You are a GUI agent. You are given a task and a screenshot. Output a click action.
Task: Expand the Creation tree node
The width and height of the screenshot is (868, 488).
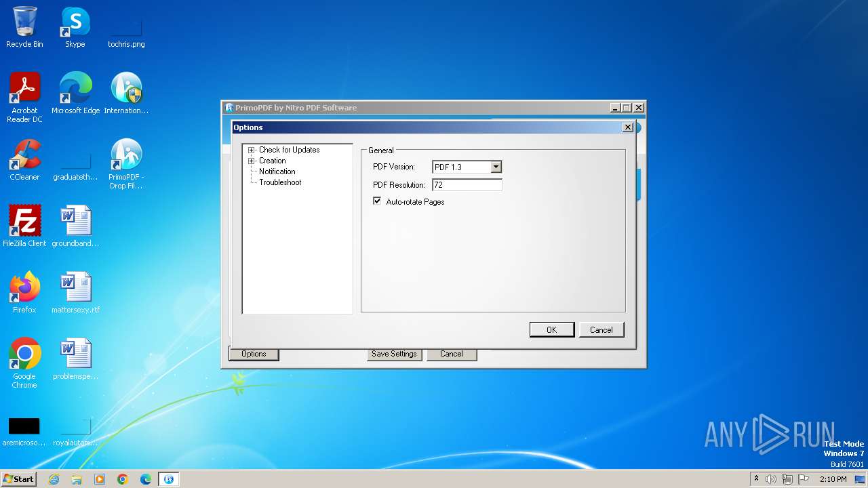coord(251,161)
